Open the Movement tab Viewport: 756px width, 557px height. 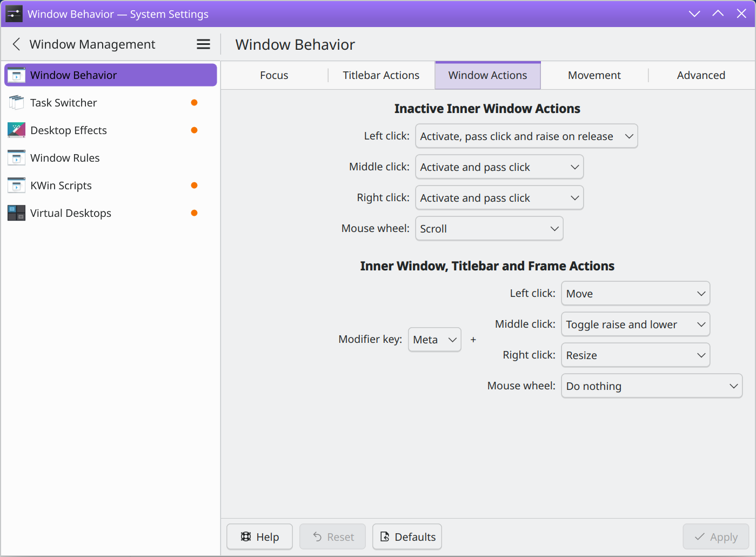point(594,75)
